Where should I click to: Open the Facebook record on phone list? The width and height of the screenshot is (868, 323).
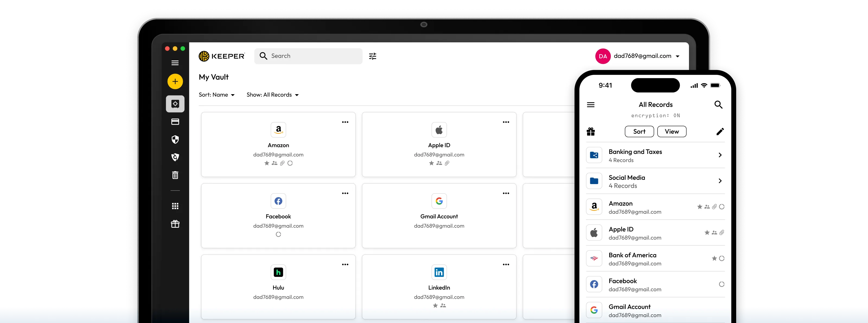[655, 284]
